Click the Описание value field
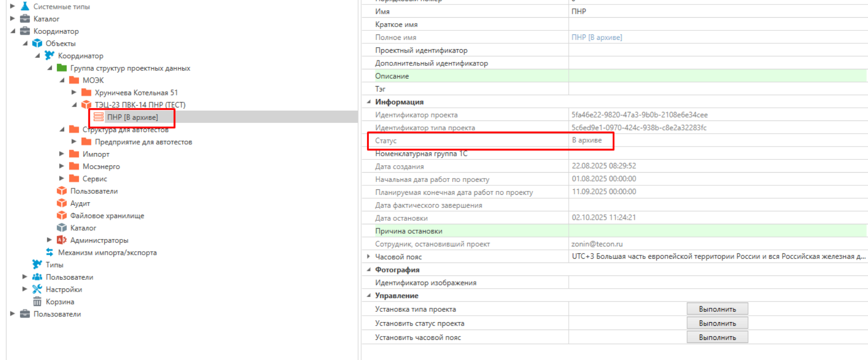 717,76
